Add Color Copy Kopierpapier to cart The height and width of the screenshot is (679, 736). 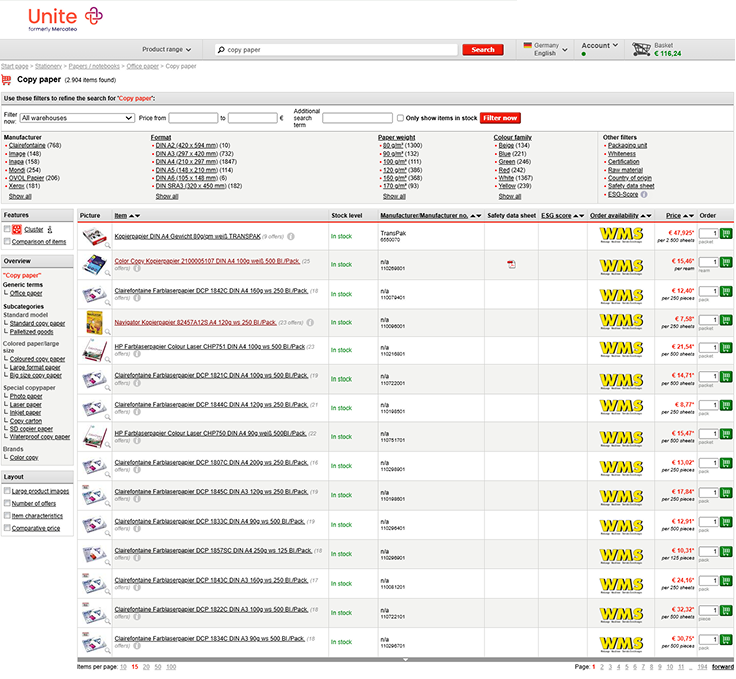(x=726, y=262)
